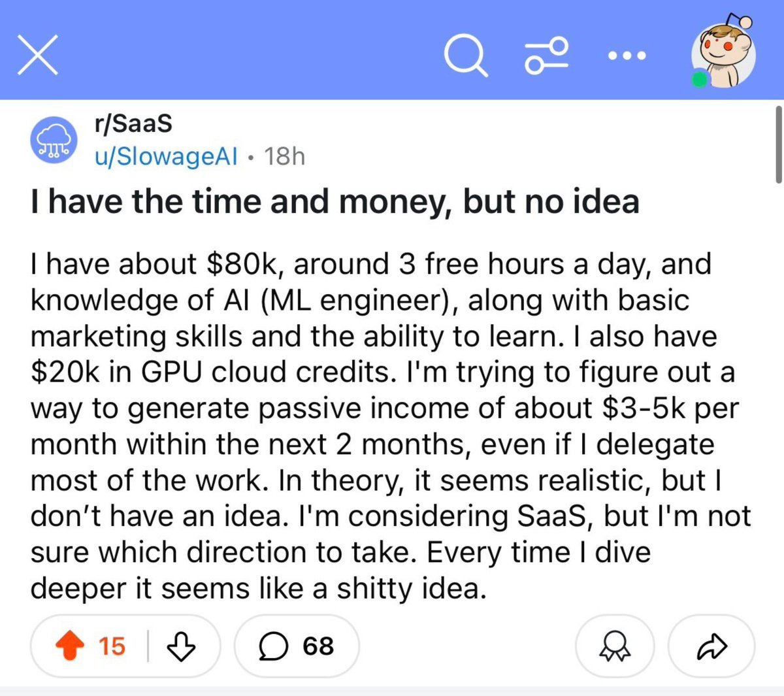
Task: Go to the r/SaaS subreddit
Action: [x=133, y=123]
